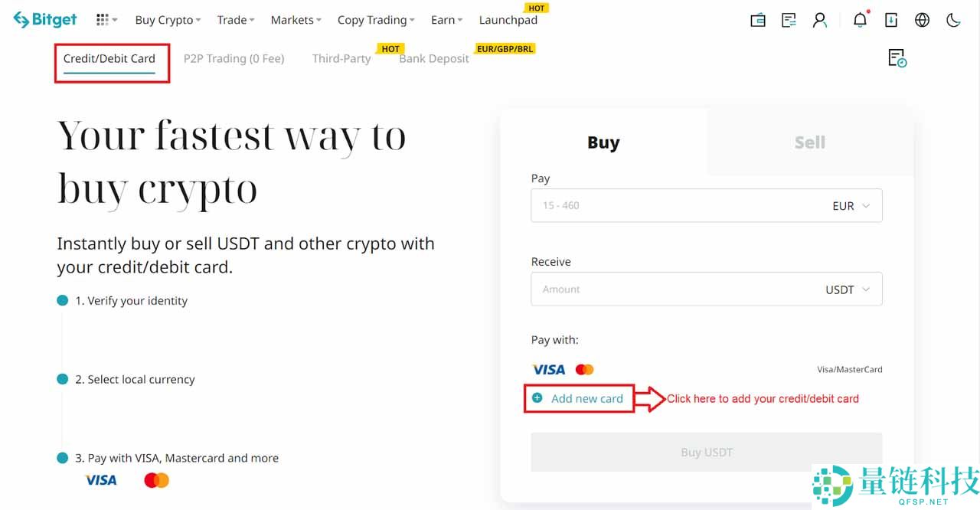Expand the USDT crypto dropdown
The width and height of the screenshot is (980, 510).
click(x=847, y=289)
